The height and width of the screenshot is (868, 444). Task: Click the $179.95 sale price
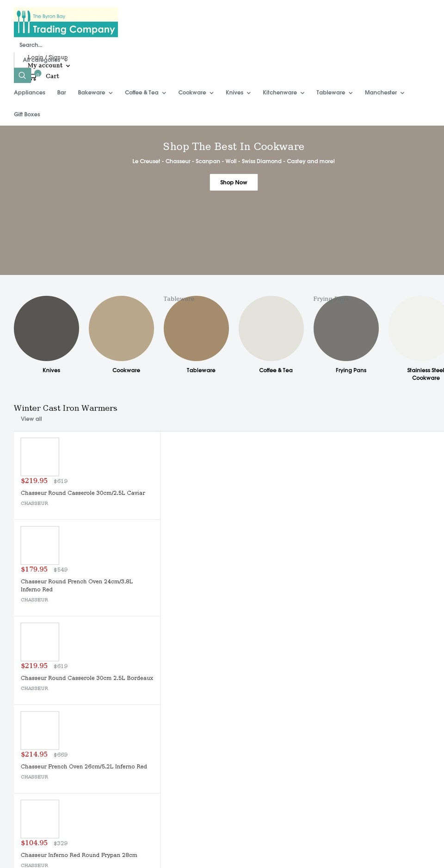pos(34,569)
